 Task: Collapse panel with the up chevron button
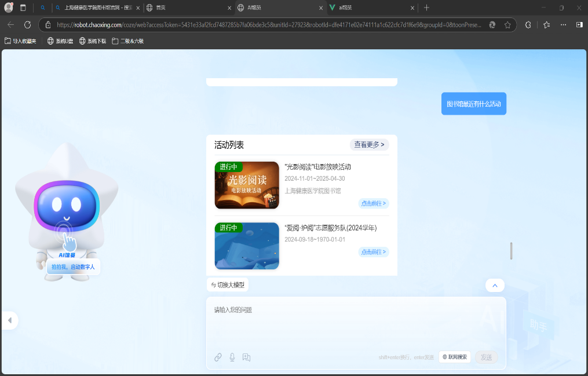494,286
